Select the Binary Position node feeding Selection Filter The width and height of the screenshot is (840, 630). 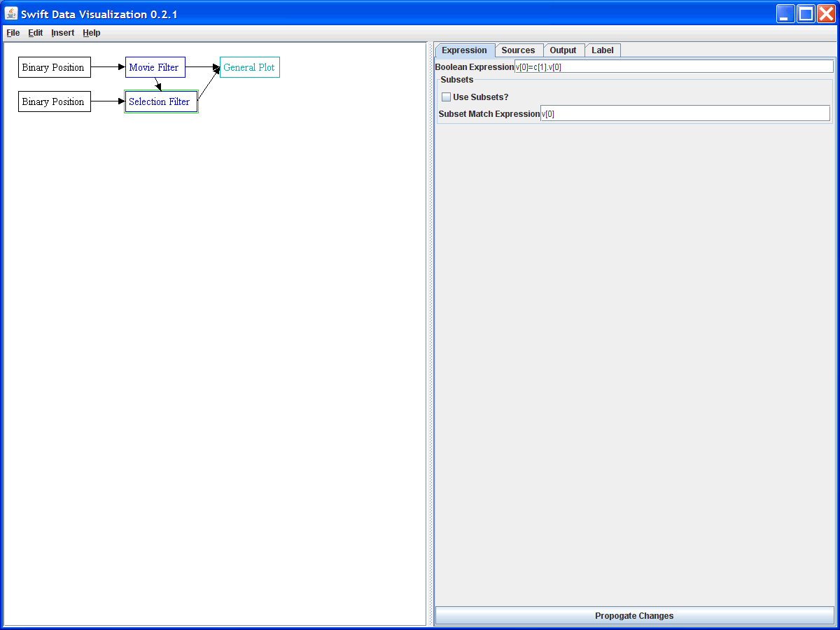[x=55, y=101]
